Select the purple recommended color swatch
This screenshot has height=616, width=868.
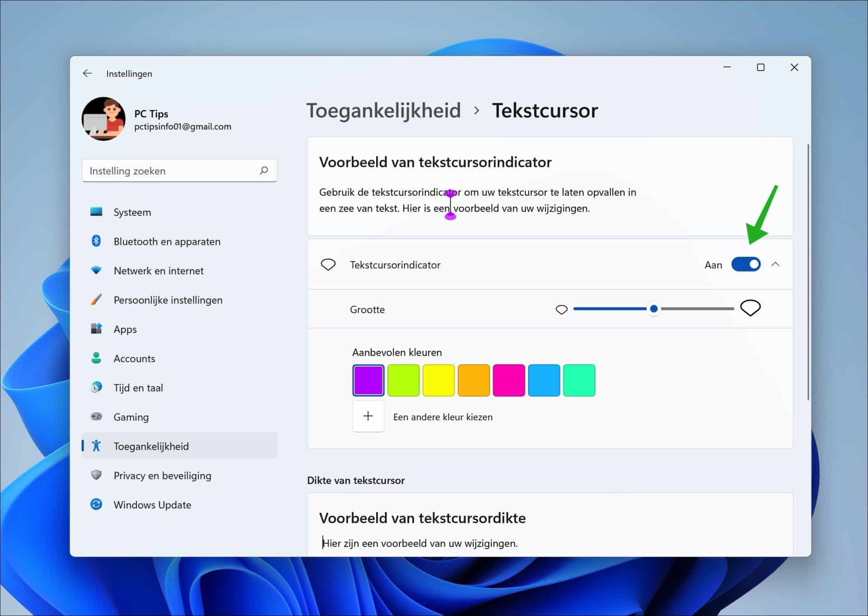coord(368,380)
